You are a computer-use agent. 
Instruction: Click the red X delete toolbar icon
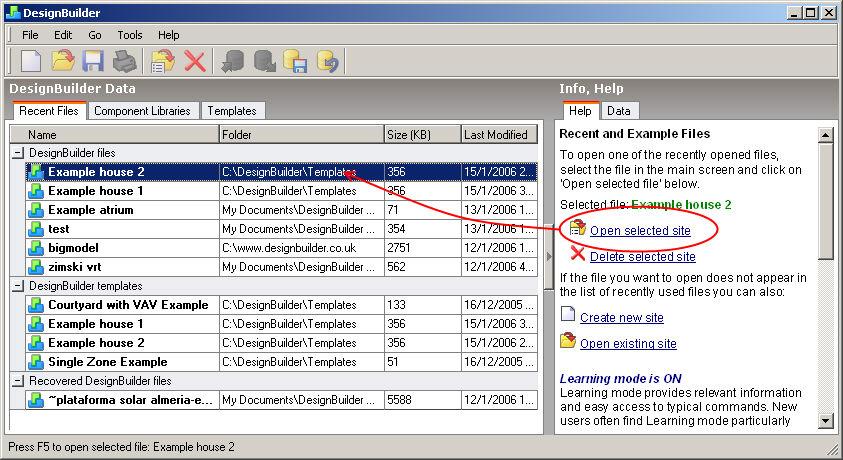(195, 61)
